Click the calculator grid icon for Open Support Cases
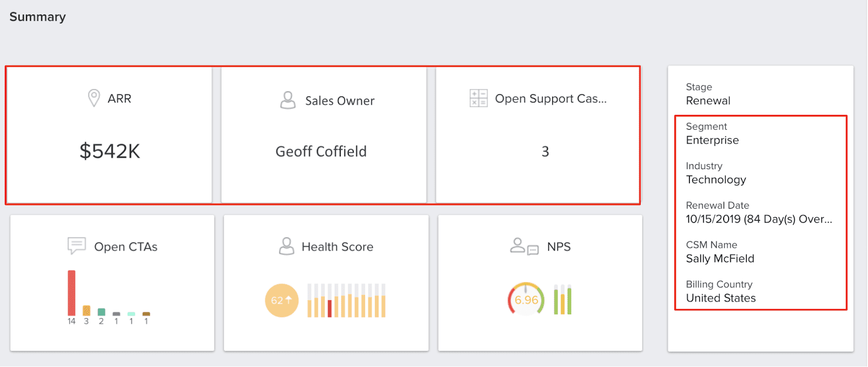The image size is (868, 367). point(478,98)
